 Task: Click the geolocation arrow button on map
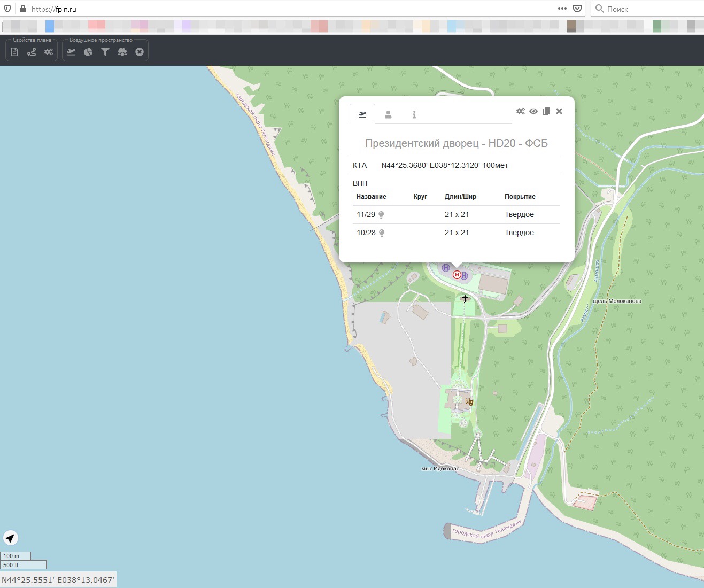pos(11,538)
